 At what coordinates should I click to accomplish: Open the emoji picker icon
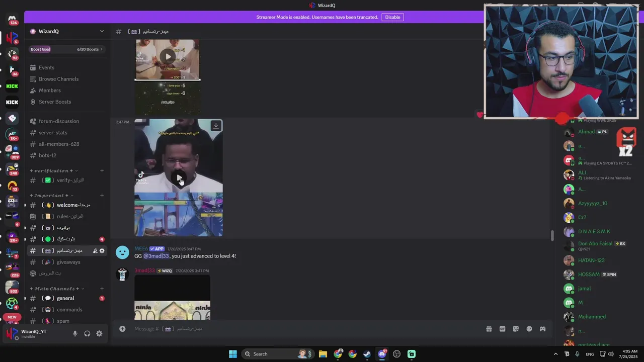point(529,329)
